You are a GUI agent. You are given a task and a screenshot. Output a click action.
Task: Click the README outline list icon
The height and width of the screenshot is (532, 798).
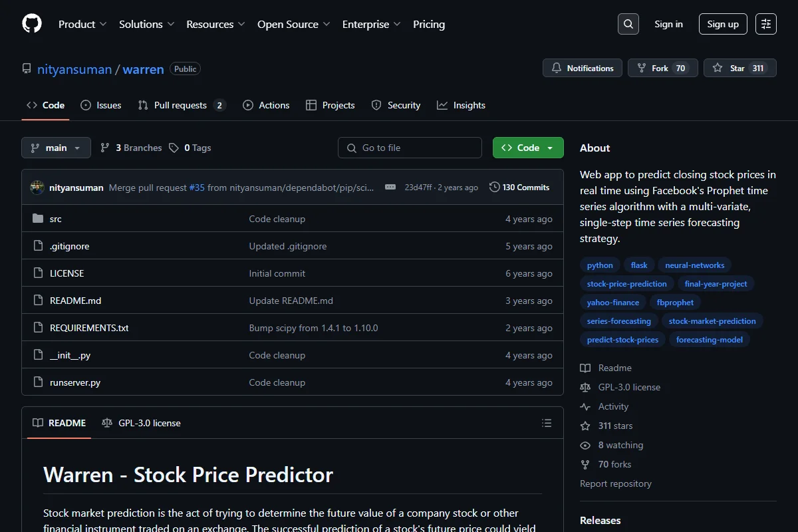(x=547, y=423)
